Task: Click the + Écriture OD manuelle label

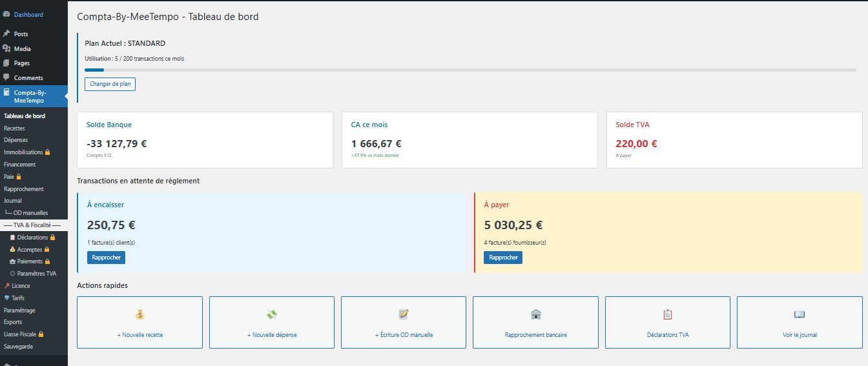Action: coord(404,335)
